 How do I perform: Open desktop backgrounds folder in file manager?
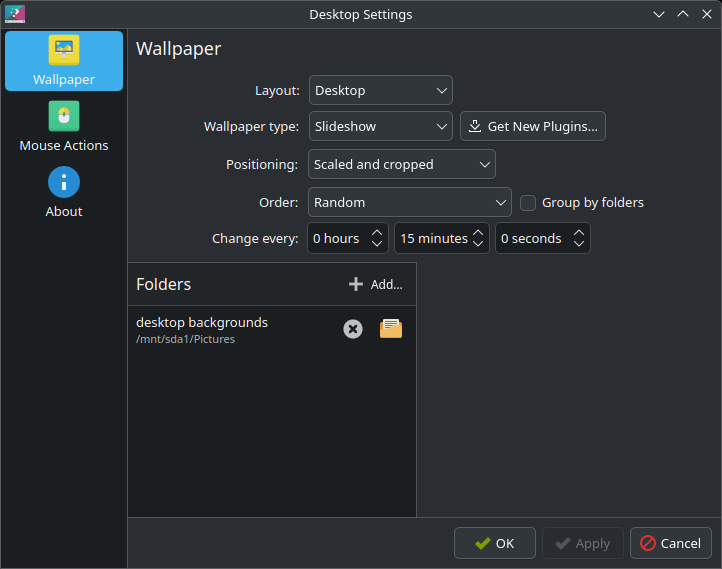click(x=391, y=329)
